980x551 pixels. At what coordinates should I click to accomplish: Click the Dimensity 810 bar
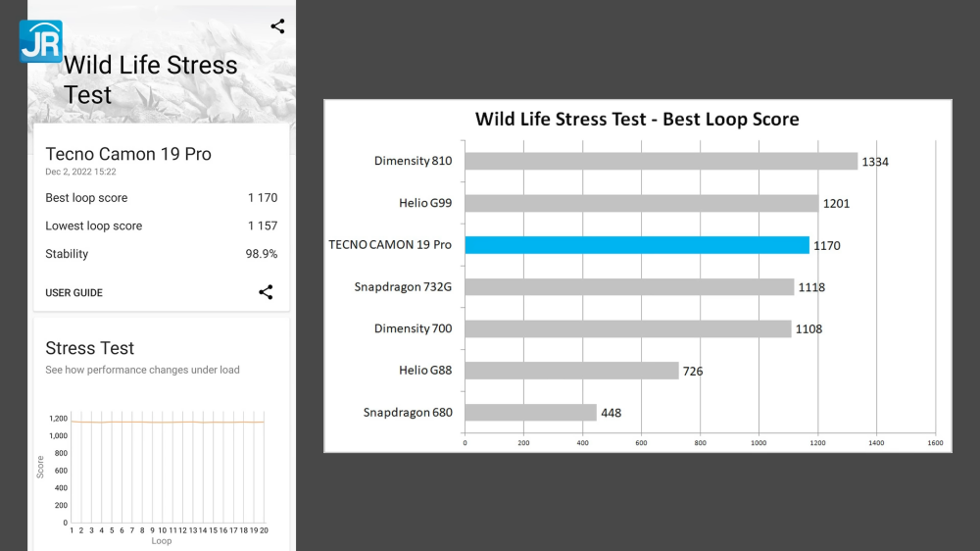pos(661,161)
